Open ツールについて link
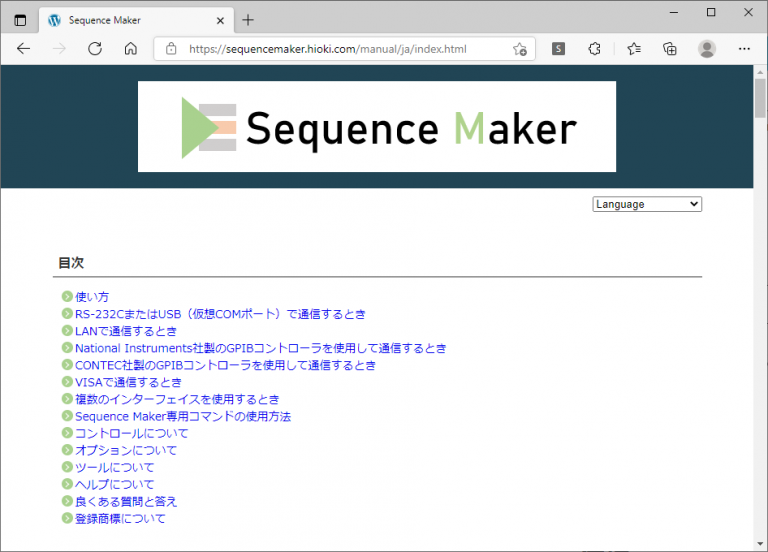768x552 pixels. pyautogui.click(x=115, y=467)
